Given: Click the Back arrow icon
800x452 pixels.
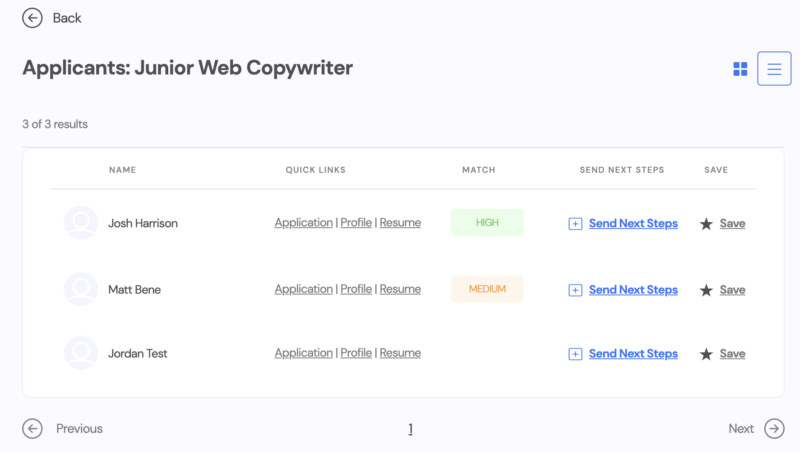Looking at the screenshot, I should click(33, 18).
